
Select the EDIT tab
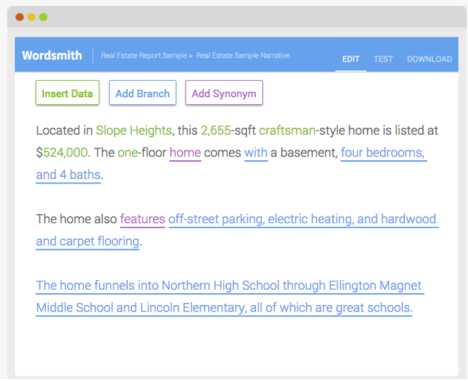tap(351, 59)
